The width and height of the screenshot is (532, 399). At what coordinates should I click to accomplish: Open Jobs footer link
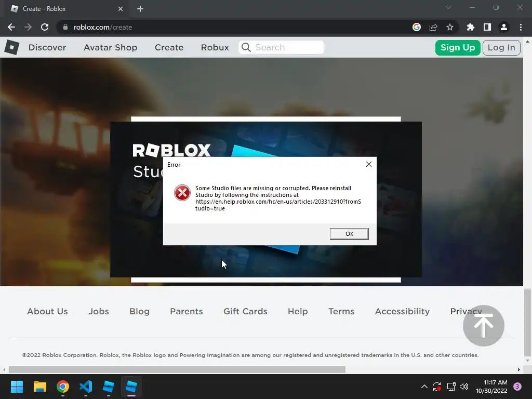pos(99,312)
